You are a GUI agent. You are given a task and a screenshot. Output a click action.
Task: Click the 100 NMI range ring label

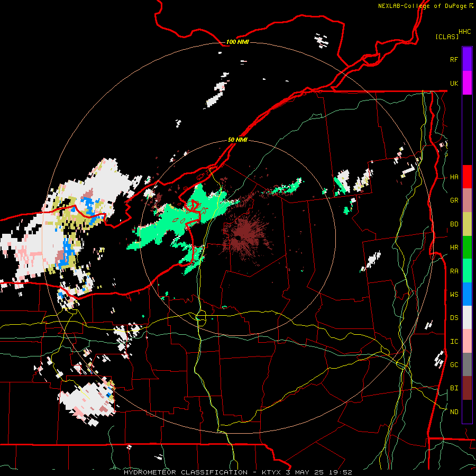coord(237,42)
